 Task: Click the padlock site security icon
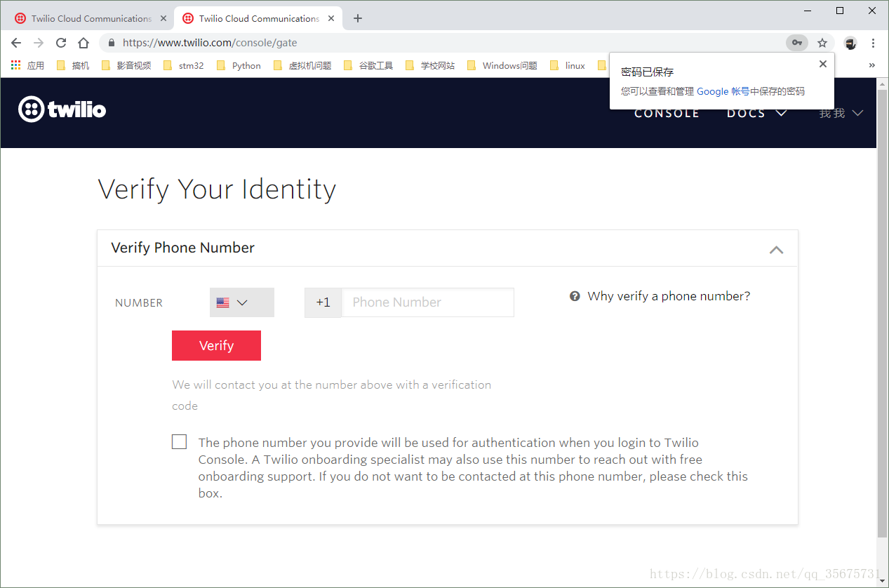[112, 43]
